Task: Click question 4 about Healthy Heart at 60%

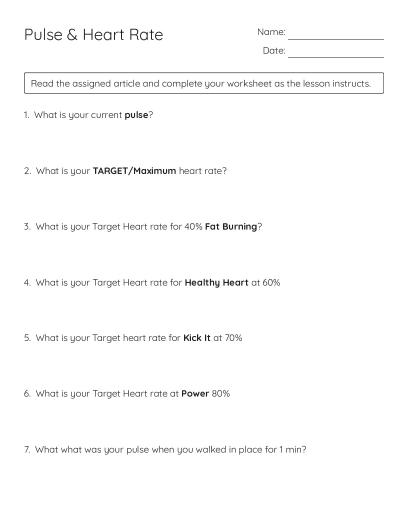Action: click(152, 283)
